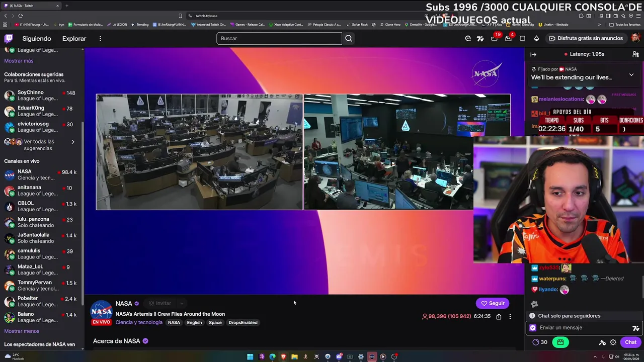Open the Invitar dropdown arrow
Viewport: 644px width, 362px height.
coord(182,303)
